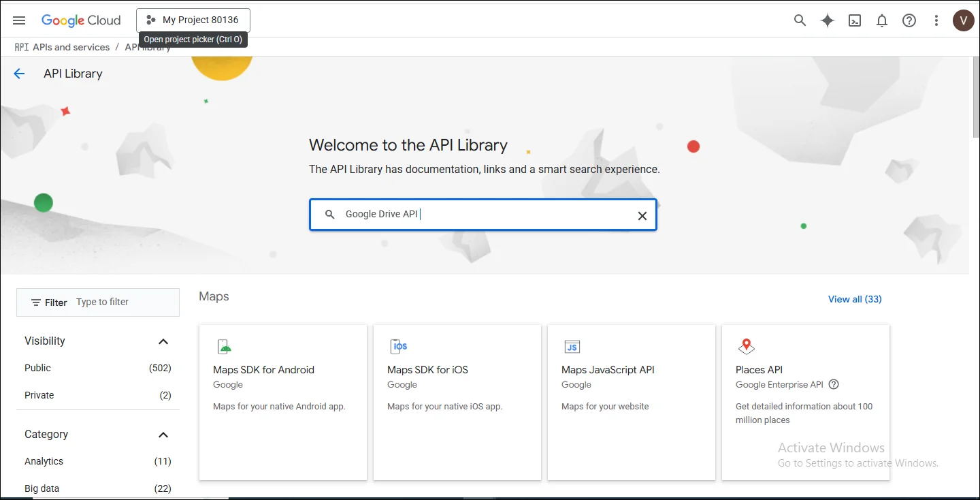
Task: Click the user account avatar V
Action: 964,20
